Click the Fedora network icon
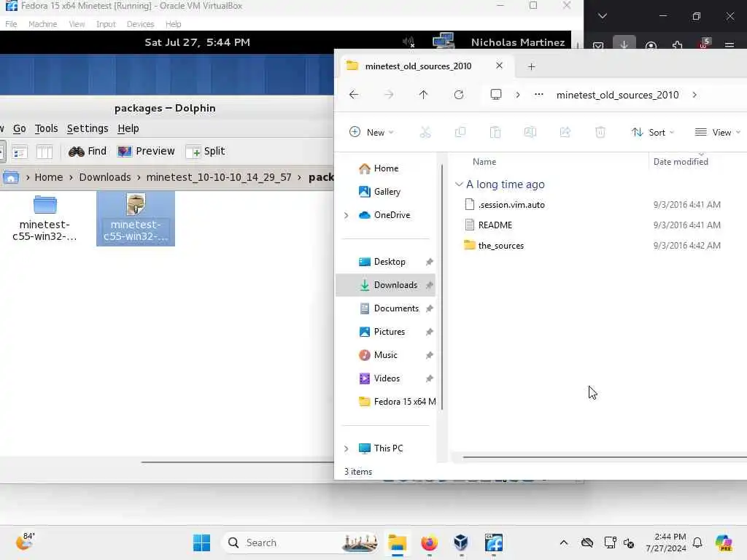The width and height of the screenshot is (747, 560). [444, 42]
